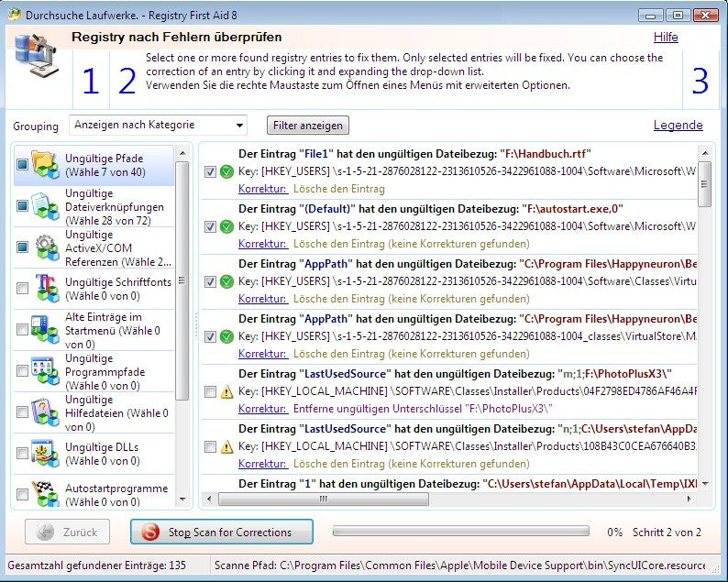Screen dimensions: 728x582
Task: Click green check icon of (Default) entry
Action: 226,226
